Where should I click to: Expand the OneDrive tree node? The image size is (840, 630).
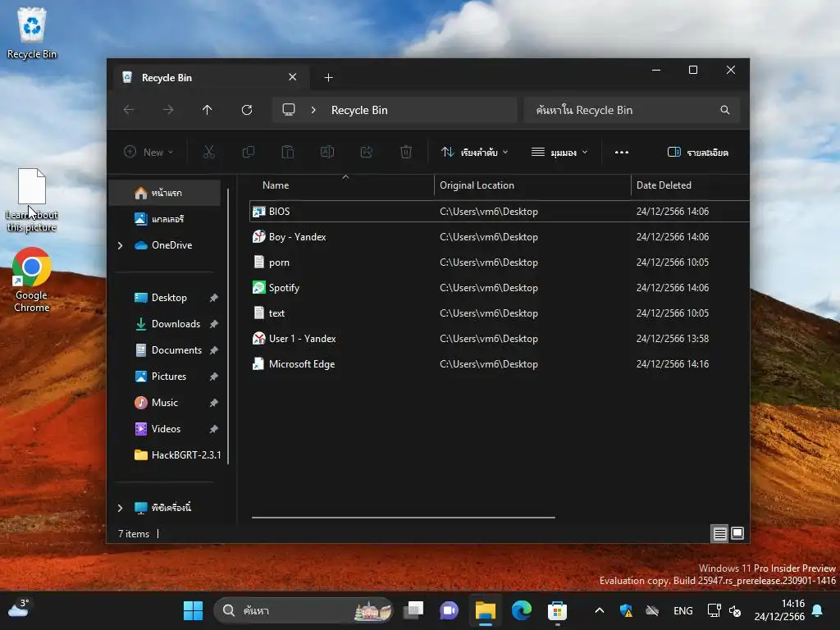coord(120,245)
